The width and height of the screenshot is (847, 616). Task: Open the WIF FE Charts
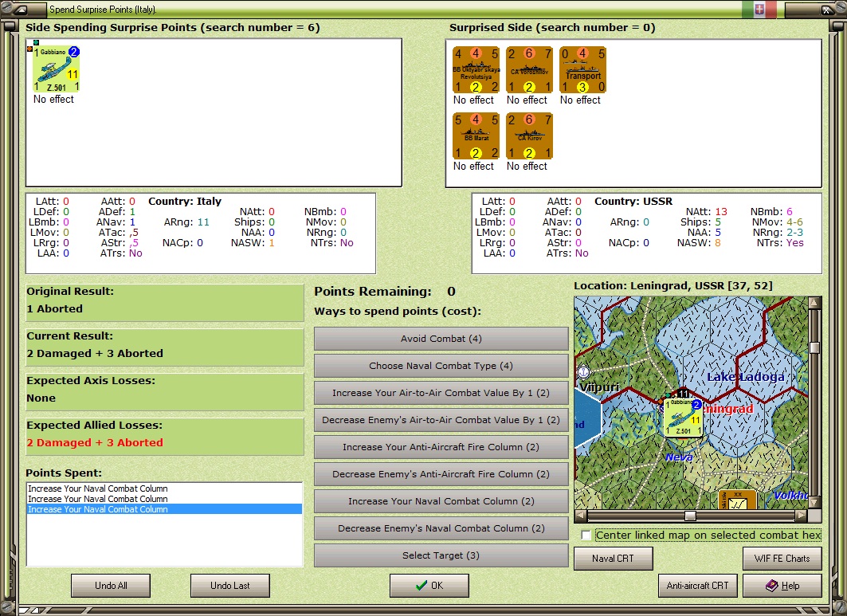click(782, 558)
